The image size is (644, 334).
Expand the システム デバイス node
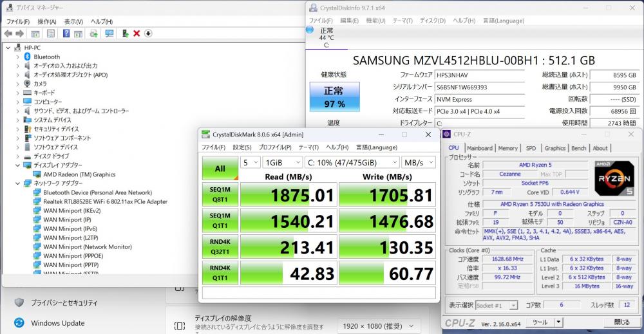[x=17, y=120]
